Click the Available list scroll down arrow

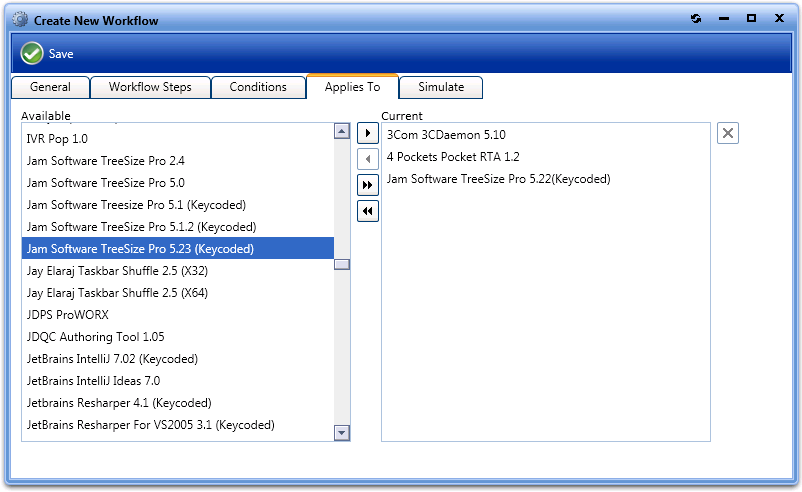click(342, 433)
